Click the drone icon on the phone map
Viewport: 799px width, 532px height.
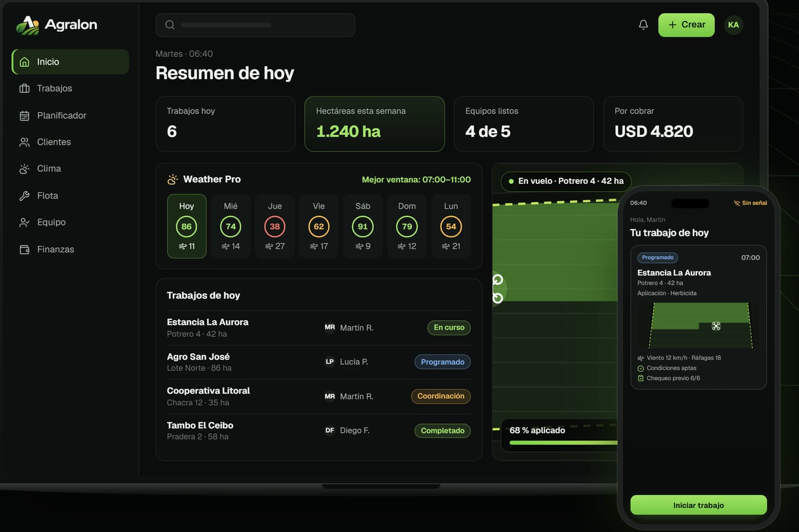point(716,326)
